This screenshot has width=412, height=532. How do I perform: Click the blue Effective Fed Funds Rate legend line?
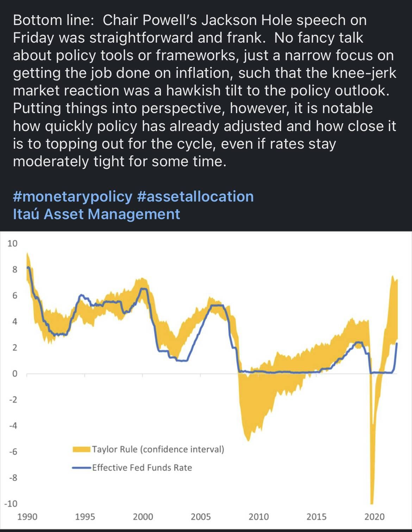[x=81, y=468]
